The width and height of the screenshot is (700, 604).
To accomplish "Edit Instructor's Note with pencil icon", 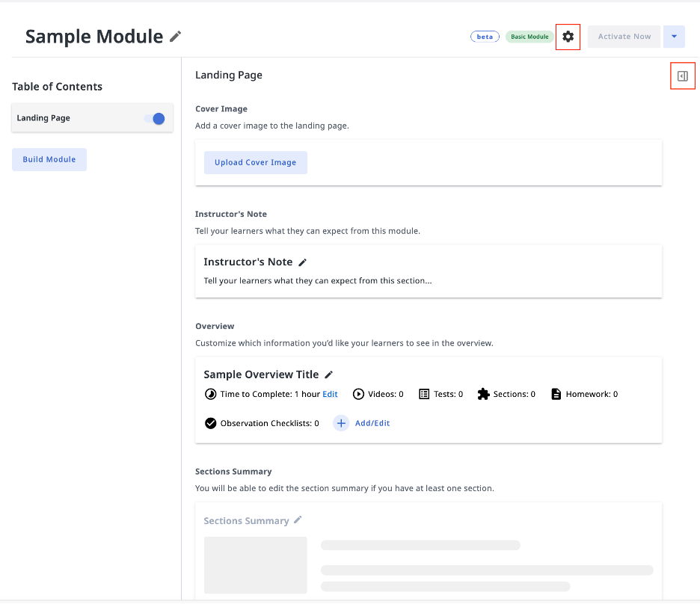I will [302, 262].
